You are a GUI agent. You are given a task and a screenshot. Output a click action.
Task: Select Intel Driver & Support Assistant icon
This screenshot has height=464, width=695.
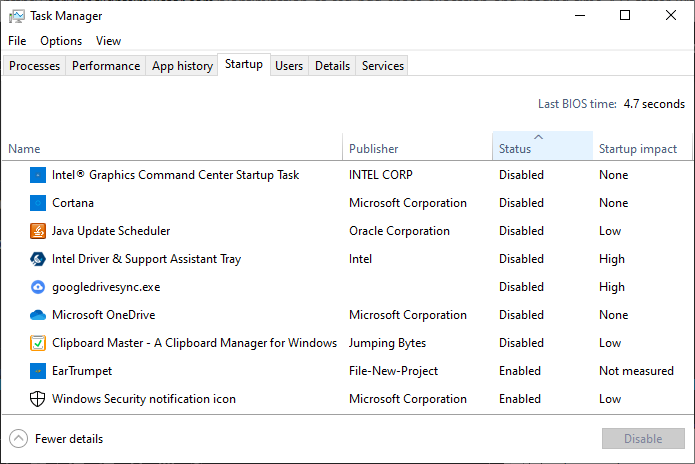(38, 259)
